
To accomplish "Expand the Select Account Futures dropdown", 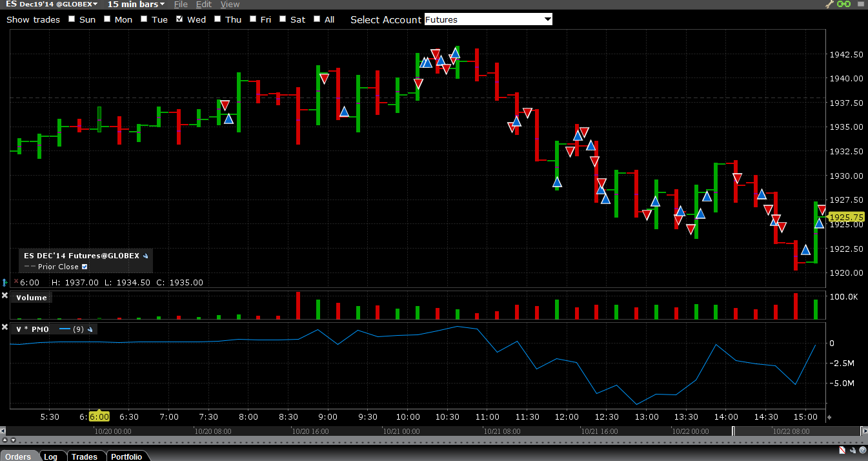I will pos(489,19).
